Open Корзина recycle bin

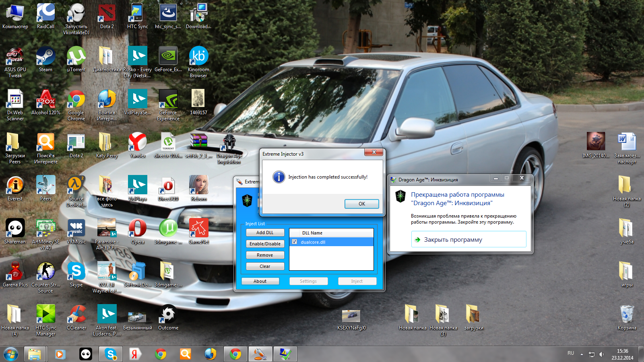coord(627,317)
